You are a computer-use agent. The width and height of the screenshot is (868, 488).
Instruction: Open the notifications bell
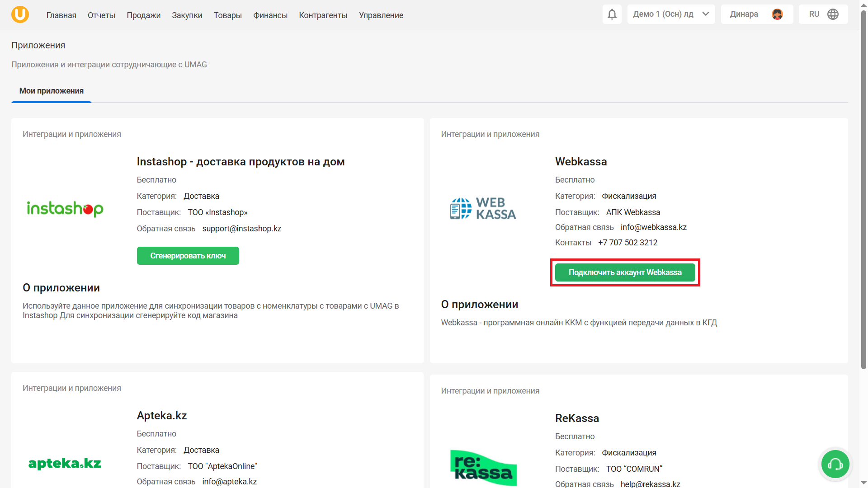point(612,14)
